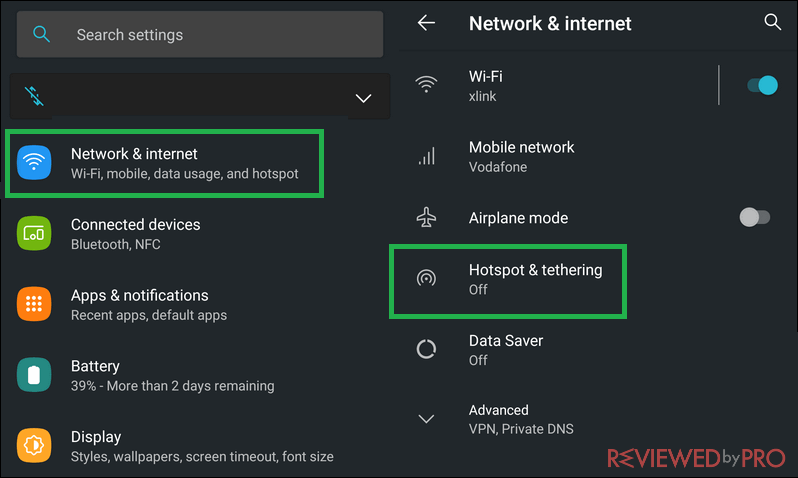Open search via magnifier icon top right
Viewport: 798px width, 478px height.
(x=772, y=22)
